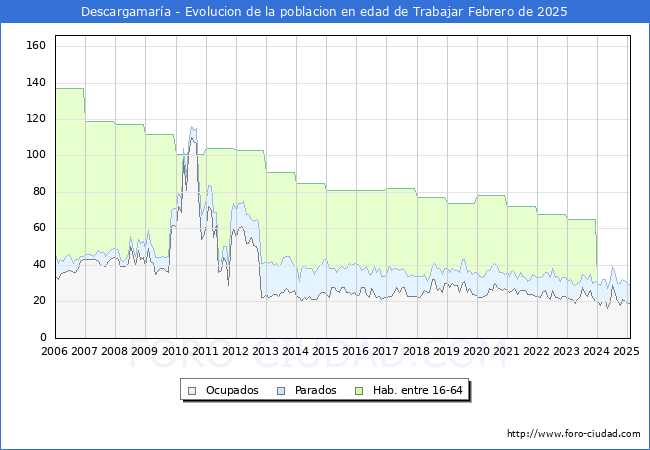
Task: Click the 2018 x-axis label
Action: (417, 351)
